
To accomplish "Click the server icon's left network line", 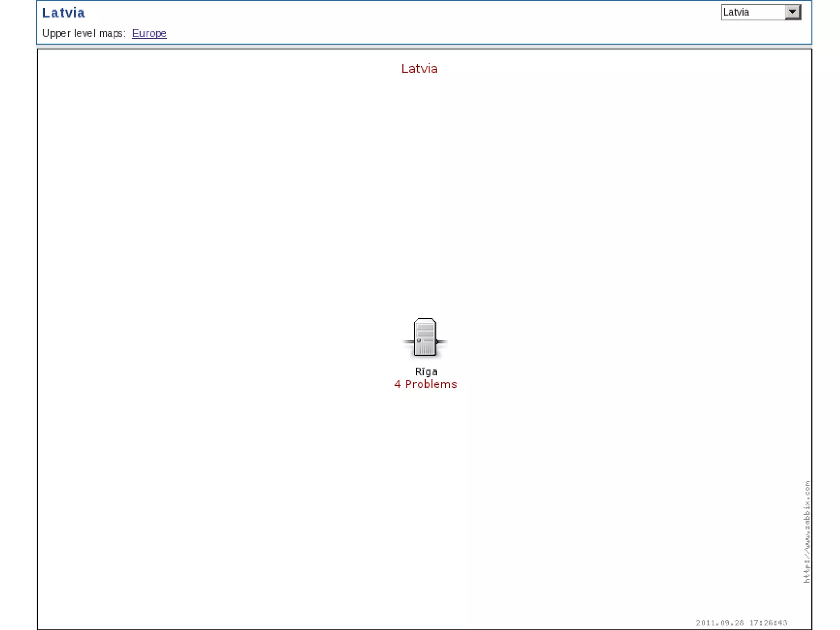I will (408, 341).
